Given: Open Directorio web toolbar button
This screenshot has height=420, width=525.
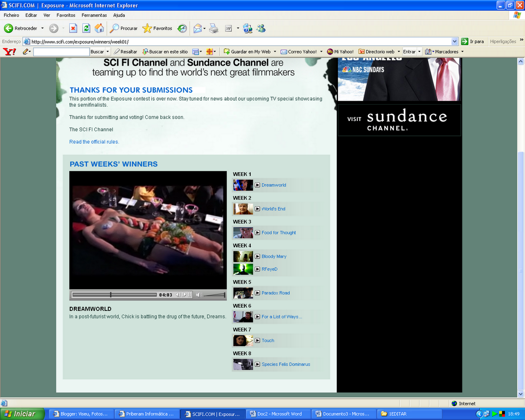Looking at the screenshot, I should click(x=376, y=52).
